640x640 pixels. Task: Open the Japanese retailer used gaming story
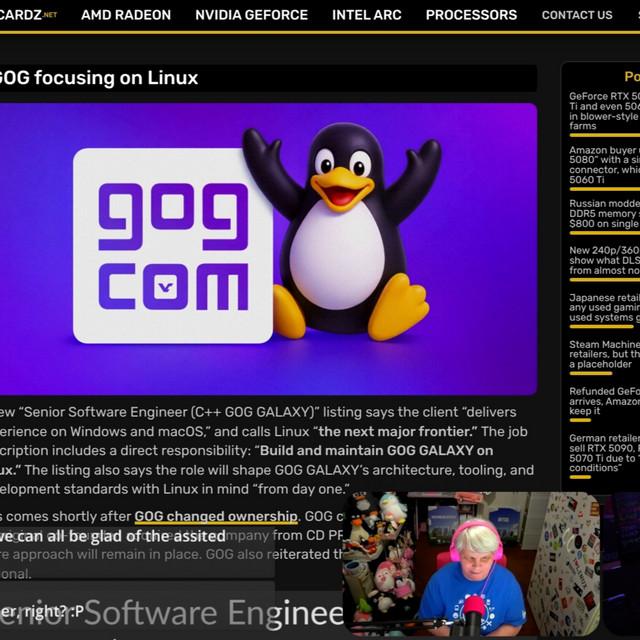(x=604, y=308)
